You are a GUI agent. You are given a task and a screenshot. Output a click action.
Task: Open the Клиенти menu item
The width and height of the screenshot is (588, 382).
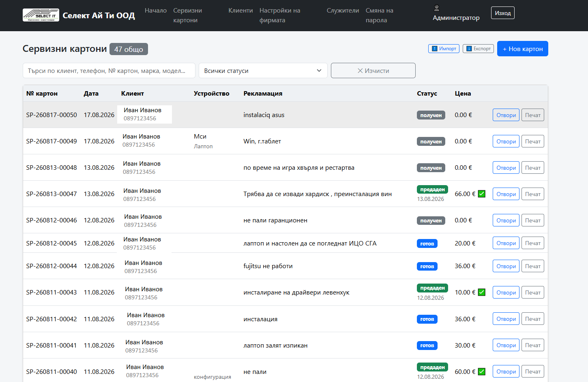click(x=240, y=11)
